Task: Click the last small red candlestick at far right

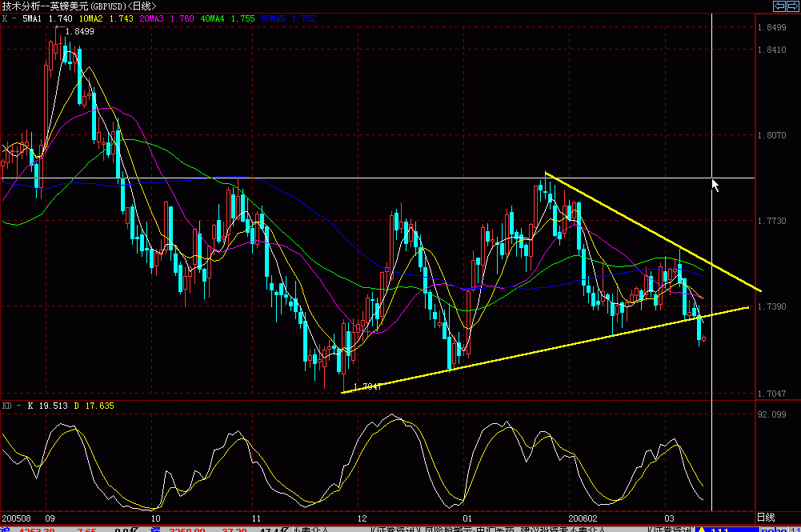Action: click(x=704, y=338)
